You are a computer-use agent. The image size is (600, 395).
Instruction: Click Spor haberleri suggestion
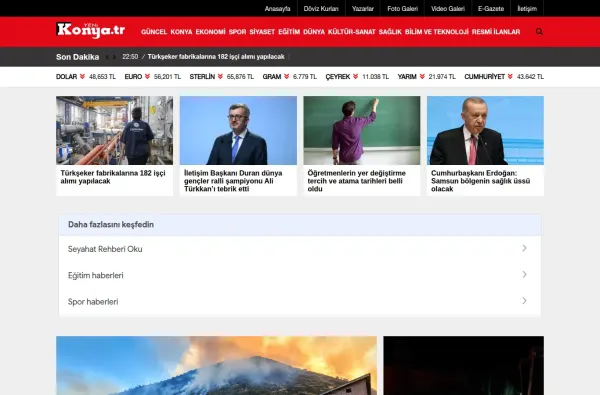pos(93,302)
